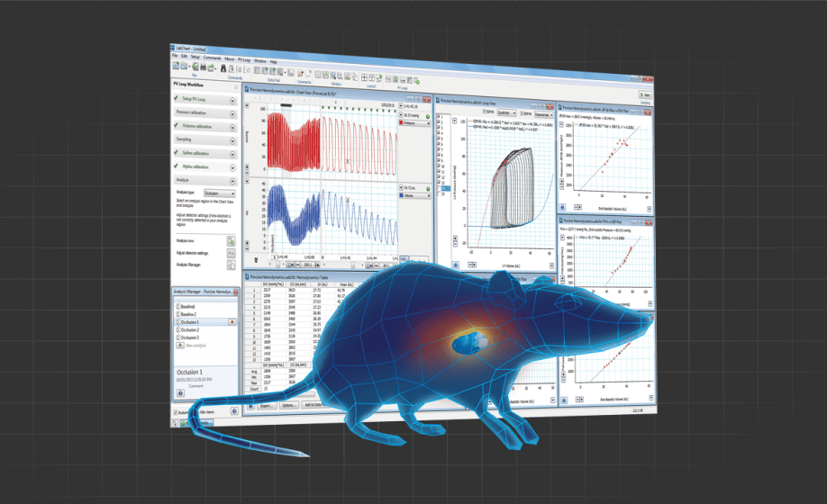
Task: Click the new document icon in File toolbar
Action: click(176, 66)
